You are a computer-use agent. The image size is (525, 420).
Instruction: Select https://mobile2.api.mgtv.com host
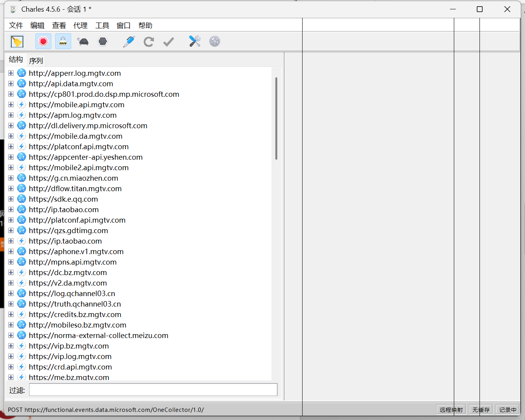pos(79,167)
